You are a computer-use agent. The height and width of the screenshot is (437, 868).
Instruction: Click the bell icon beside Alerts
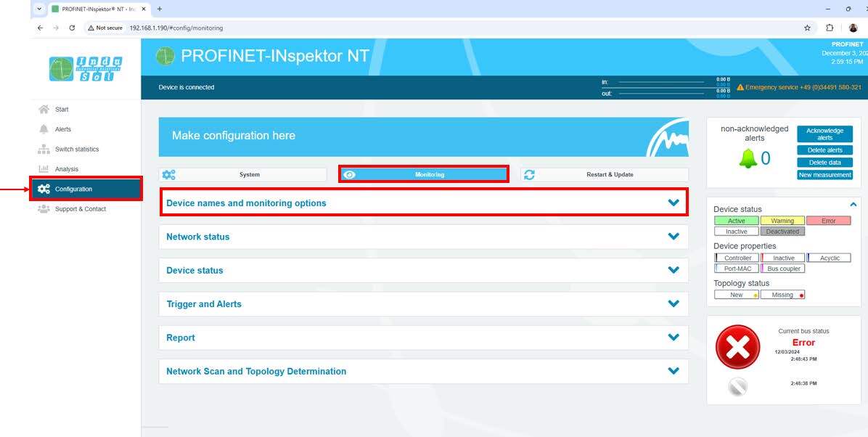click(x=44, y=129)
